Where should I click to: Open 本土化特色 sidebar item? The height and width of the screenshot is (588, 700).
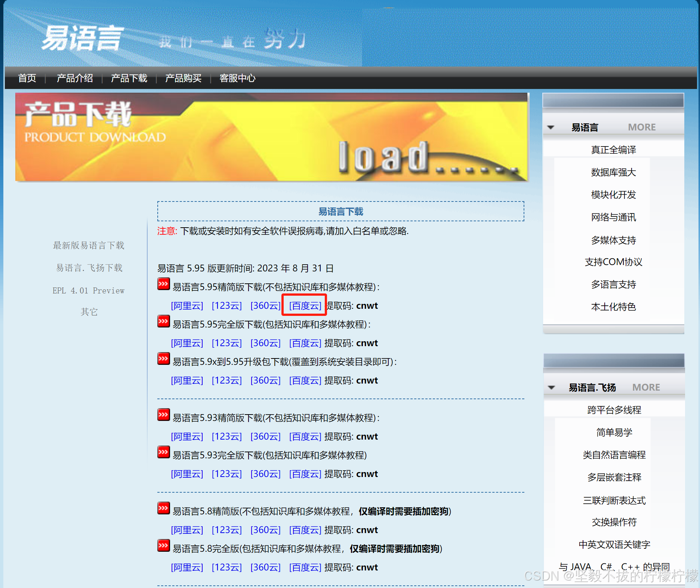614,307
